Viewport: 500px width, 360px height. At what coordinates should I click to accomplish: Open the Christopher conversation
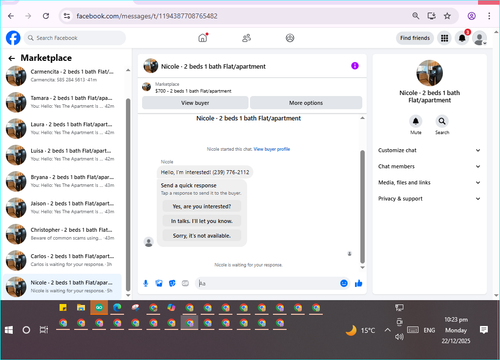coord(62,234)
